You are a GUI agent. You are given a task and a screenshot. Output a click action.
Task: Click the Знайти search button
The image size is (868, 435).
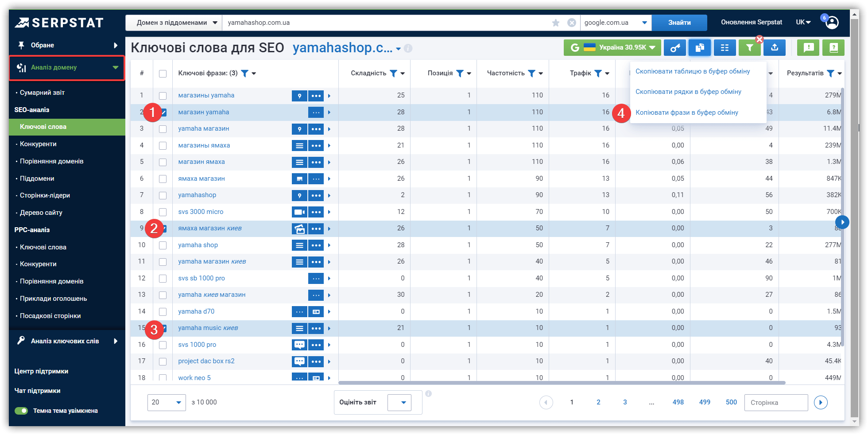679,23
